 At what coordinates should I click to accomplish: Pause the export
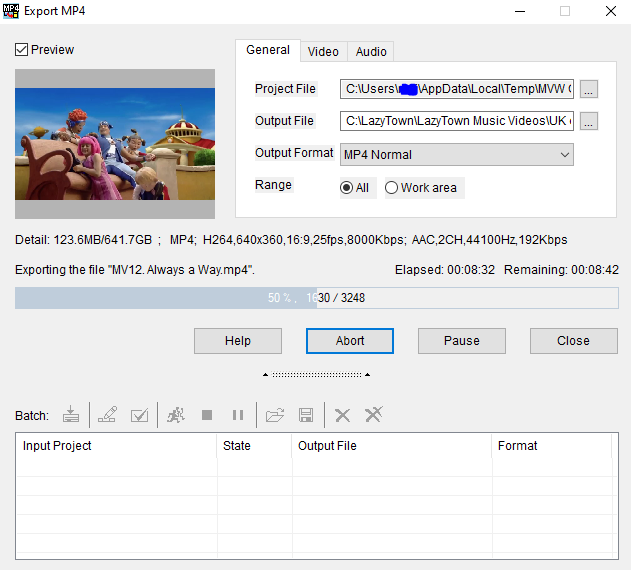click(x=462, y=341)
